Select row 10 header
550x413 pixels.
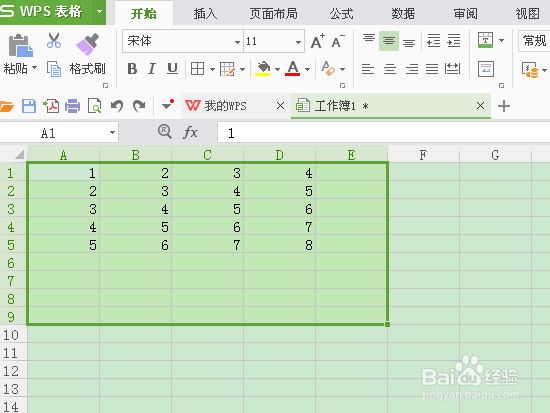point(13,335)
